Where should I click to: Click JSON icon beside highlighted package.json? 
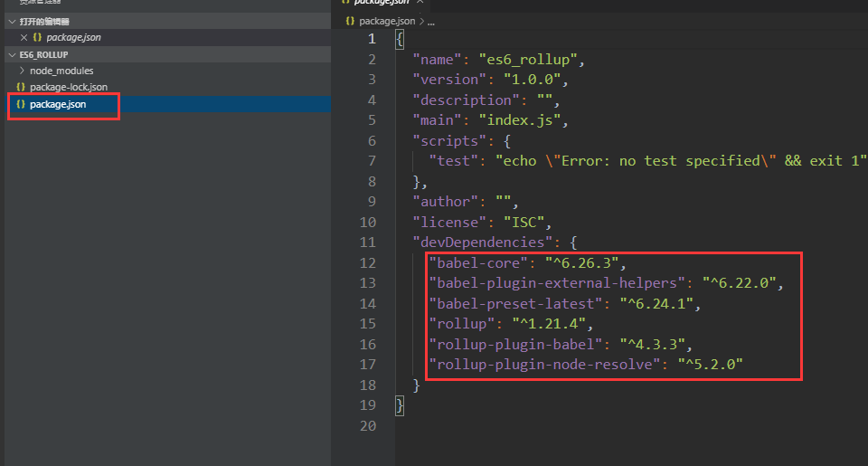pos(21,104)
